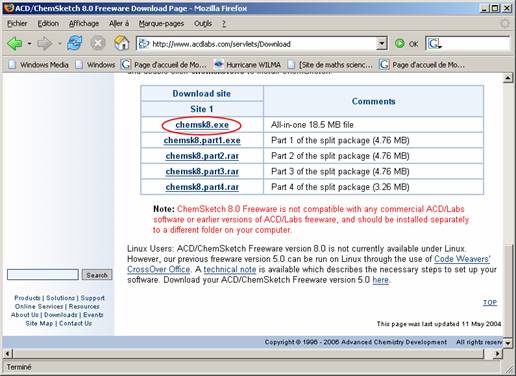The image size is (516, 376).
Task: Click the 'Terminé' status bar text
Action: [x=19, y=367]
